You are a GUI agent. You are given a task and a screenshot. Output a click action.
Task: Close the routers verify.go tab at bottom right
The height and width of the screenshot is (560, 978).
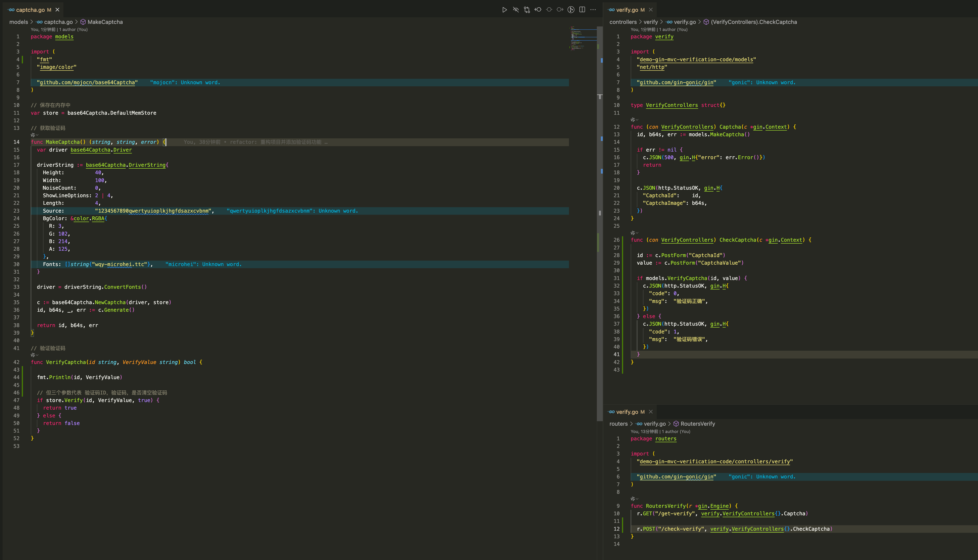click(x=651, y=412)
